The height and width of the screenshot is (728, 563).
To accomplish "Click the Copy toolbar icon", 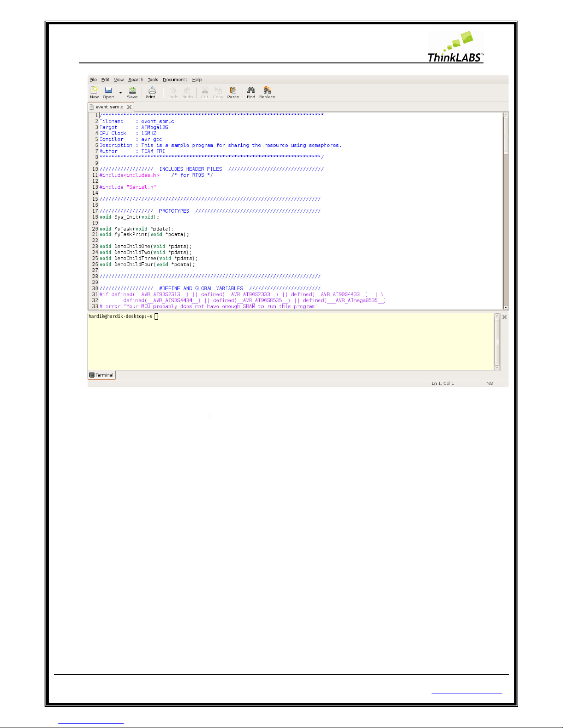I will 218,92.
